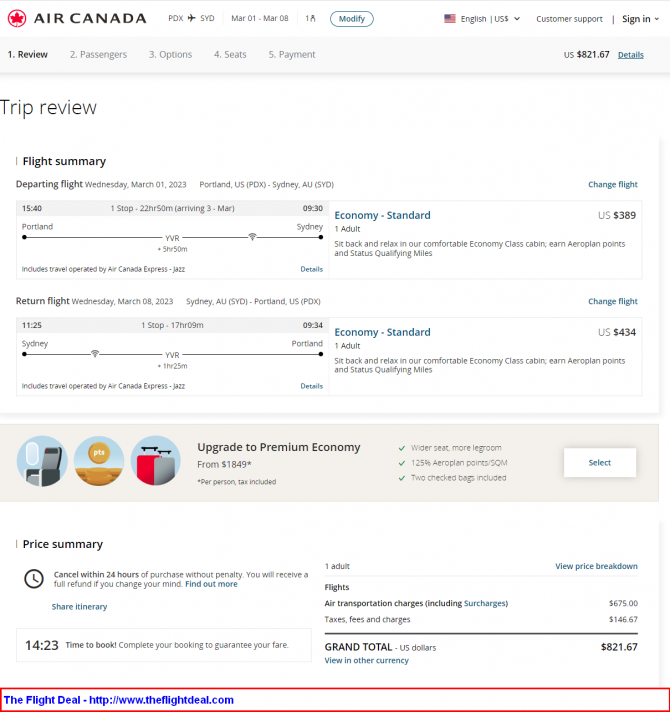670x712 pixels.
Task: Click the $146.67 taxes and fees amount
Action: (623, 619)
